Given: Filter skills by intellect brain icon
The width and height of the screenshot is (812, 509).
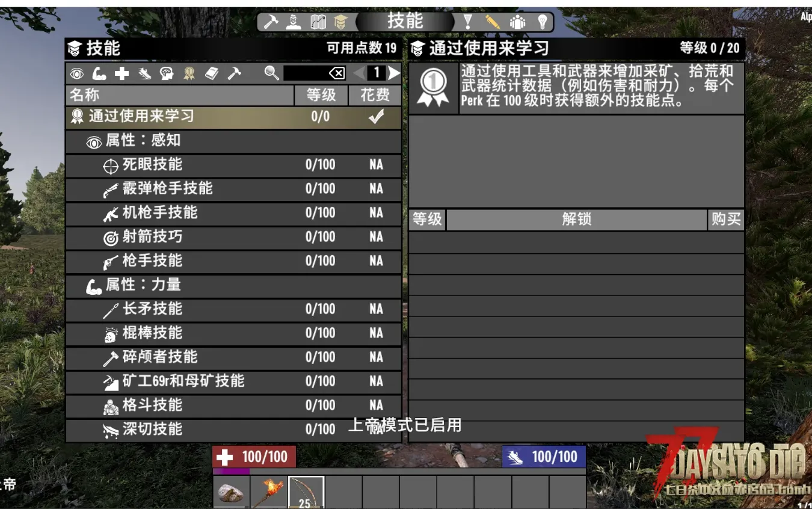Looking at the screenshot, I should tap(167, 73).
